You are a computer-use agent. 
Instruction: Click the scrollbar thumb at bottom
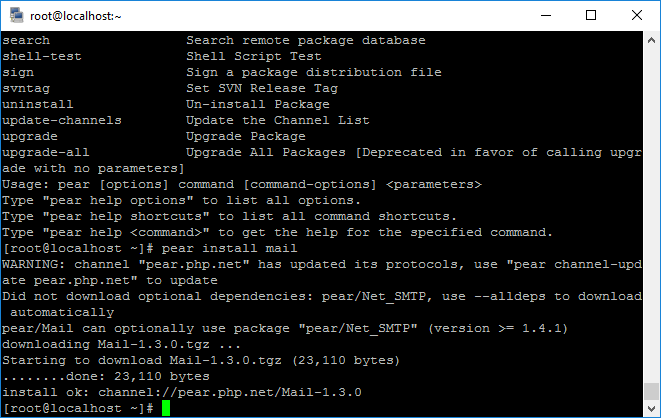pyautogui.click(x=651, y=391)
